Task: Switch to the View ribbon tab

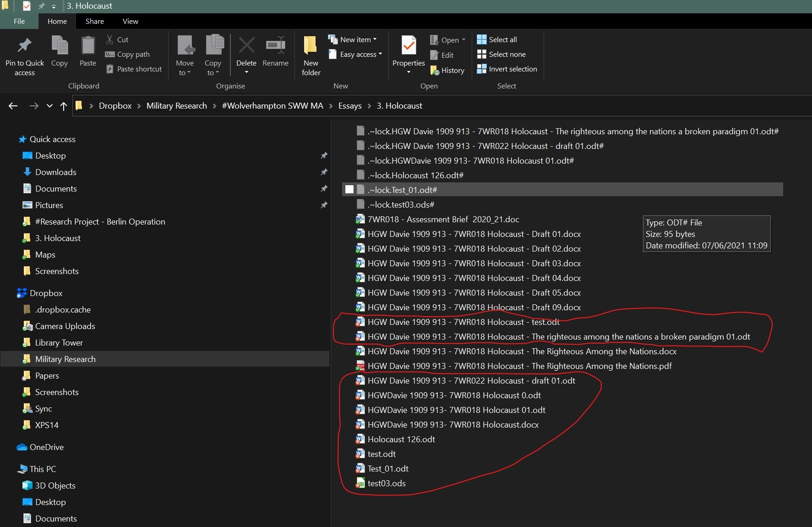Action: [x=130, y=21]
